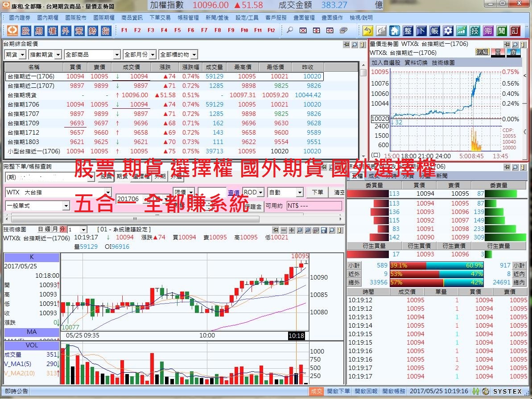This screenshot has height=399, width=532.
Task: Toggle the 分 minute chart period
Action: (x=62, y=229)
